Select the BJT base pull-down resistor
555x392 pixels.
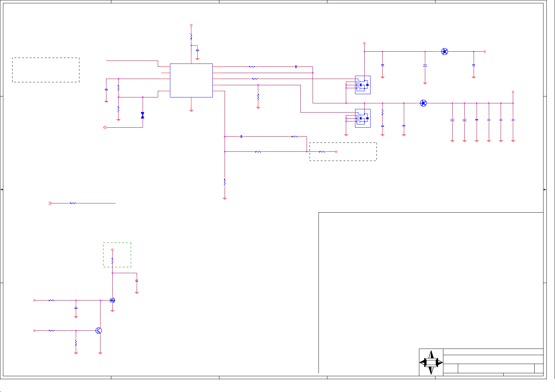tap(76, 343)
